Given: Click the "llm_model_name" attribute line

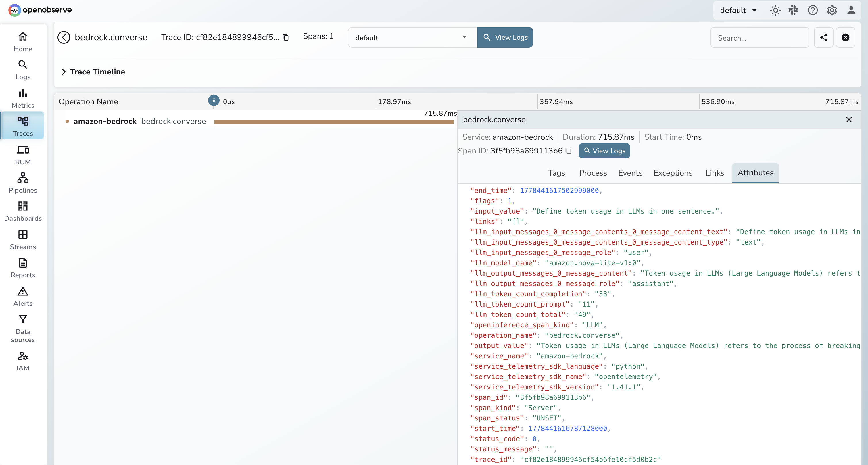Looking at the screenshot, I should coord(556,263).
